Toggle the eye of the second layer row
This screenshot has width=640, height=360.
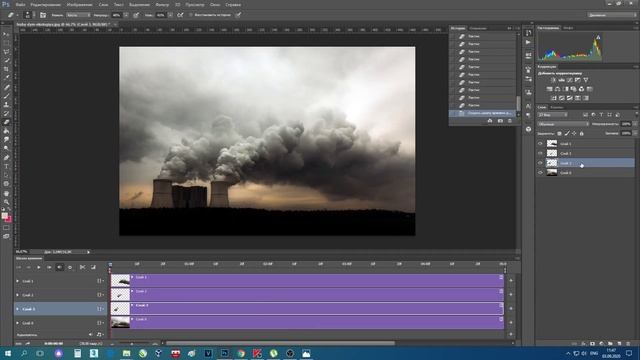click(x=540, y=153)
